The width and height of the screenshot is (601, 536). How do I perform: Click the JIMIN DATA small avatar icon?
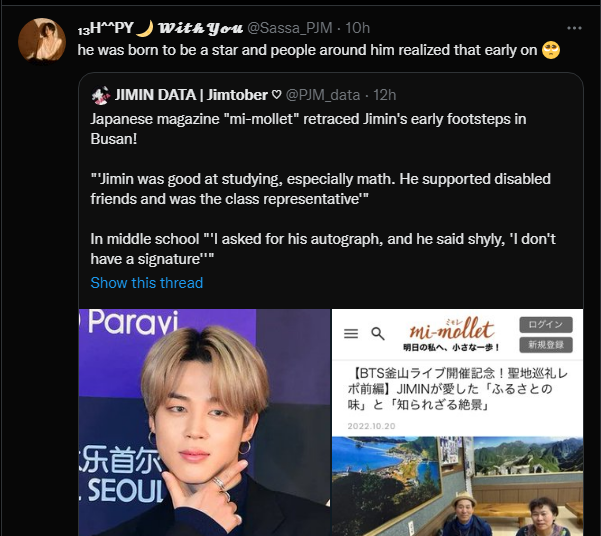point(101,95)
